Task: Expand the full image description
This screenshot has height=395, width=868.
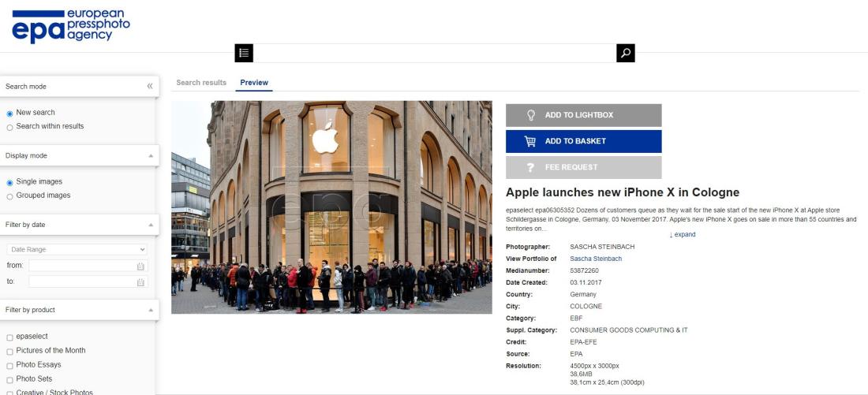Action: coord(682,235)
